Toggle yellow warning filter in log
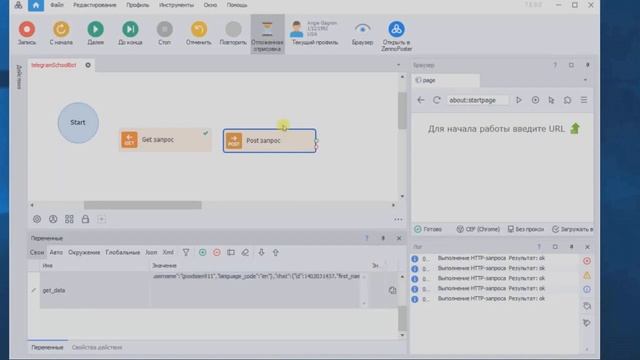Screen dimensions: 640x360 point(587,276)
